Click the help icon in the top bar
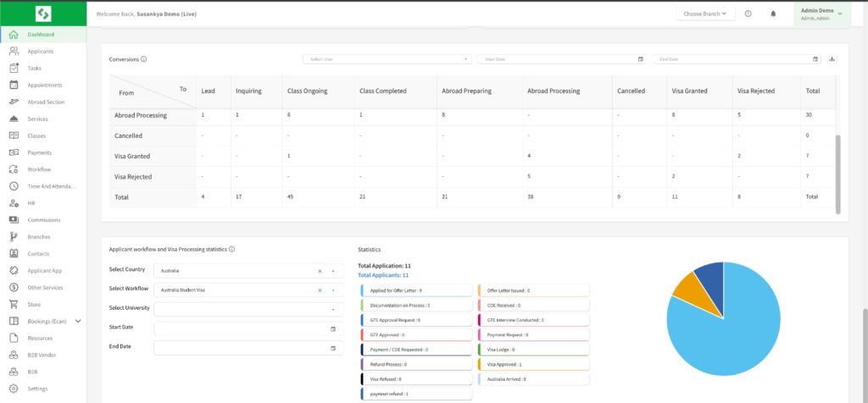The height and width of the screenshot is (403, 868). point(748,14)
